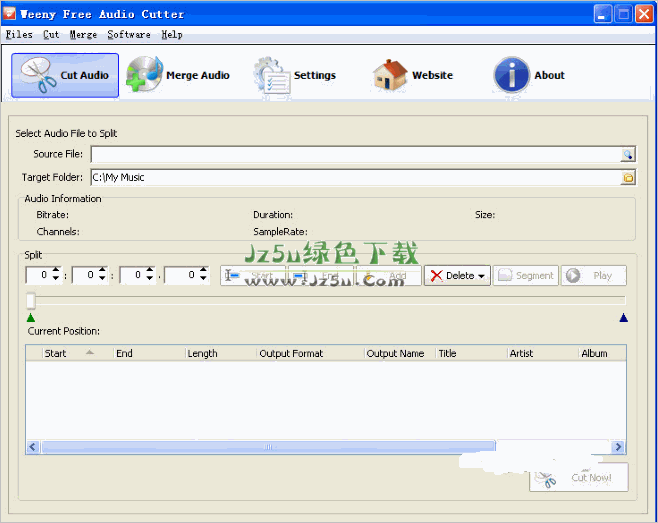The image size is (658, 523).
Task: Click the list's right scroll arrow
Action: coord(618,447)
